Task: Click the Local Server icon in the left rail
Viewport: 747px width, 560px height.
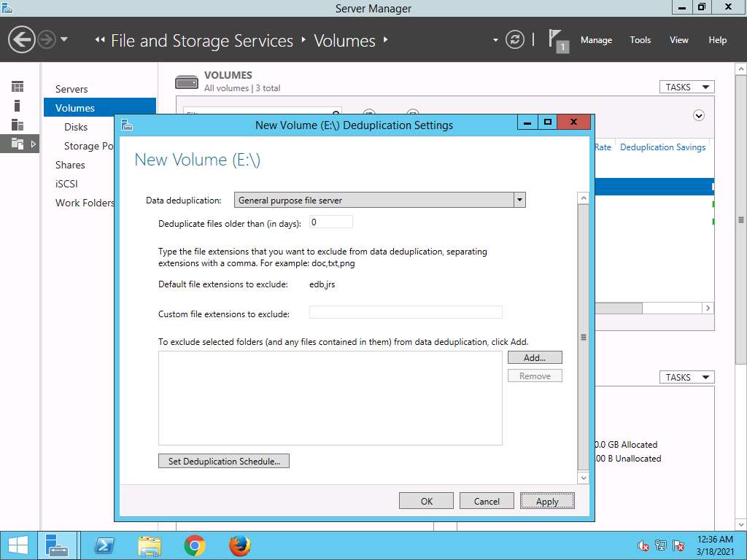Action: [x=18, y=106]
